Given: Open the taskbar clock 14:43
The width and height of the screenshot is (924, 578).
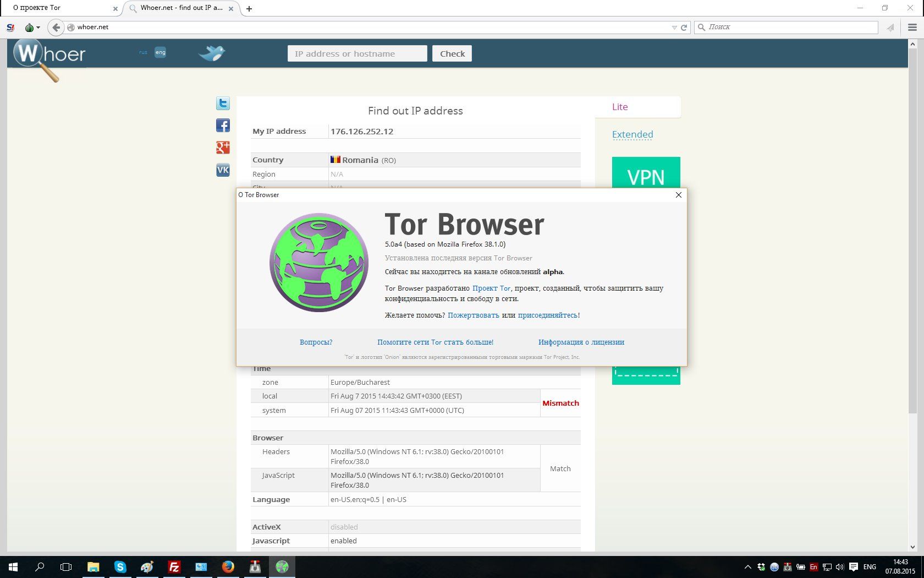Looking at the screenshot, I should pos(900,566).
